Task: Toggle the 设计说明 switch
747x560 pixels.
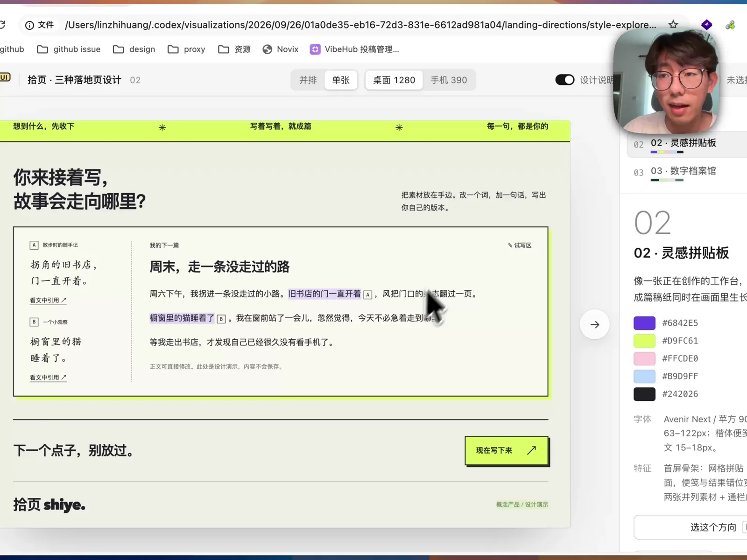Action: pyautogui.click(x=564, y=80)
